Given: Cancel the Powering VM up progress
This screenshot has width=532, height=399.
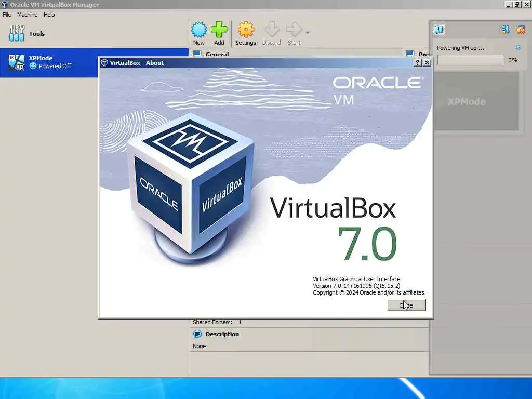Looking at the screenshot, I should (518, 47).
